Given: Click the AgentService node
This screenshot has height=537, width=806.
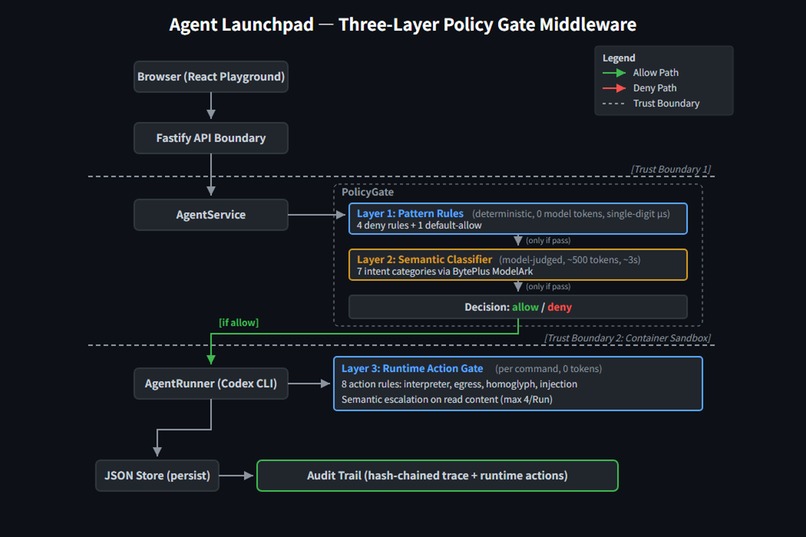Looking at the screenshot, I should click(211, 214).
